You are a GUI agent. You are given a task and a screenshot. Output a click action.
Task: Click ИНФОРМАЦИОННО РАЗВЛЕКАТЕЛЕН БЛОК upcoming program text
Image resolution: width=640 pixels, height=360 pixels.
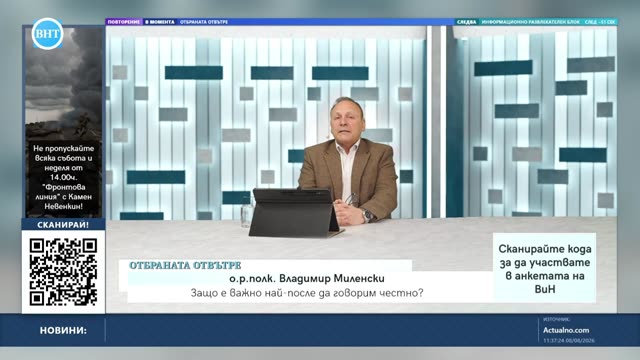(530, 22)
